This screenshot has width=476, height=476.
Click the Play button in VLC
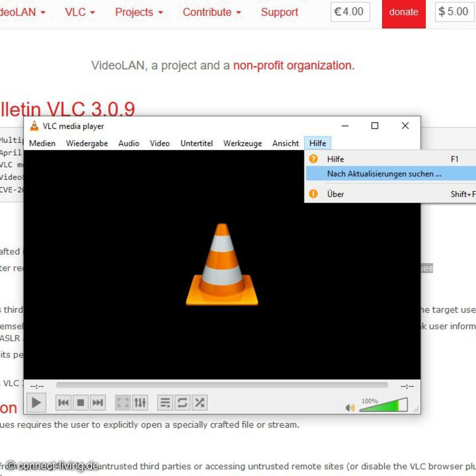(36, 402)
